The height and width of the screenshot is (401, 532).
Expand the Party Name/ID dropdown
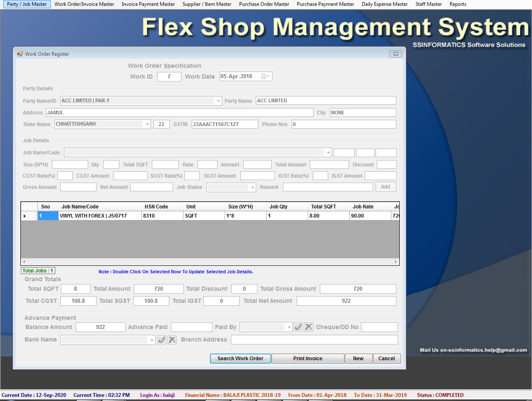coord(218,101)
